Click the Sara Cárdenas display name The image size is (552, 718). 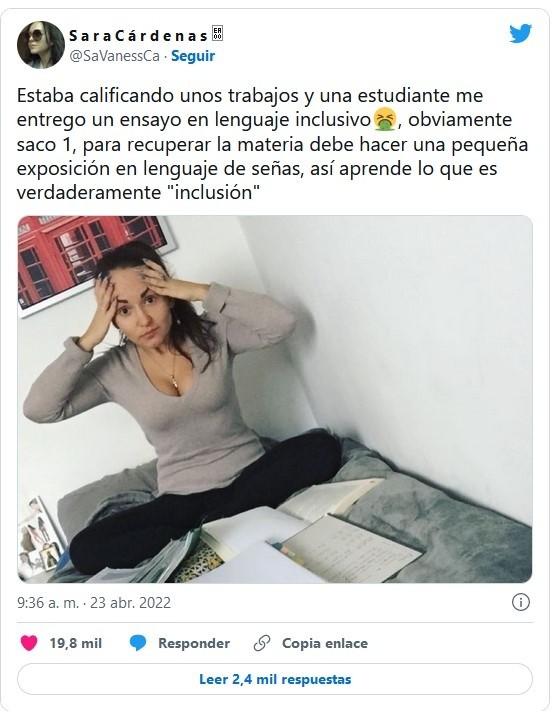pyautogui.click(x=138, y=35)
